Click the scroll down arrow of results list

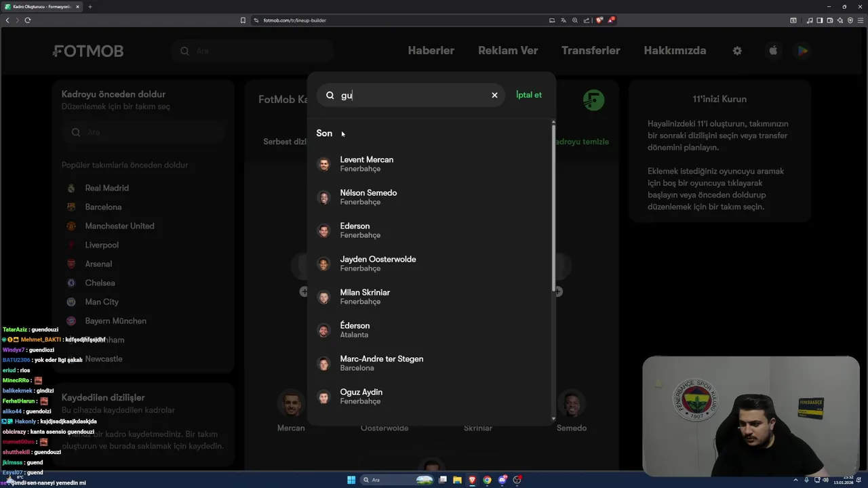click(x=553, y=419)
